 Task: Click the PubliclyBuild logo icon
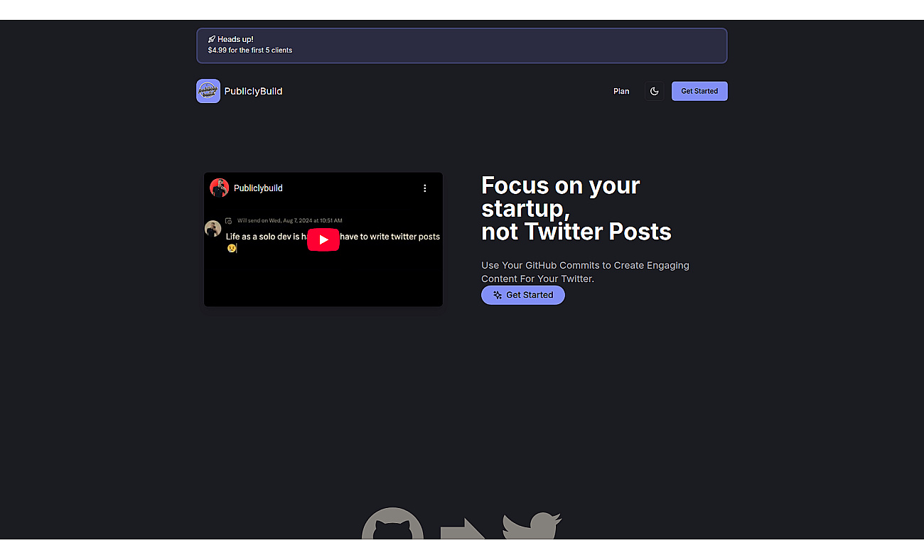[208, 91]
